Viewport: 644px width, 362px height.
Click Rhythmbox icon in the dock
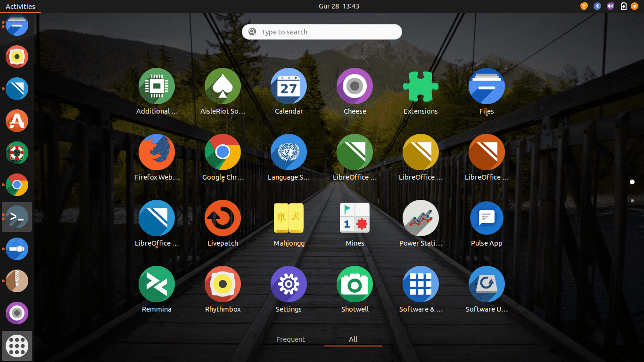[x=17, y=57]
